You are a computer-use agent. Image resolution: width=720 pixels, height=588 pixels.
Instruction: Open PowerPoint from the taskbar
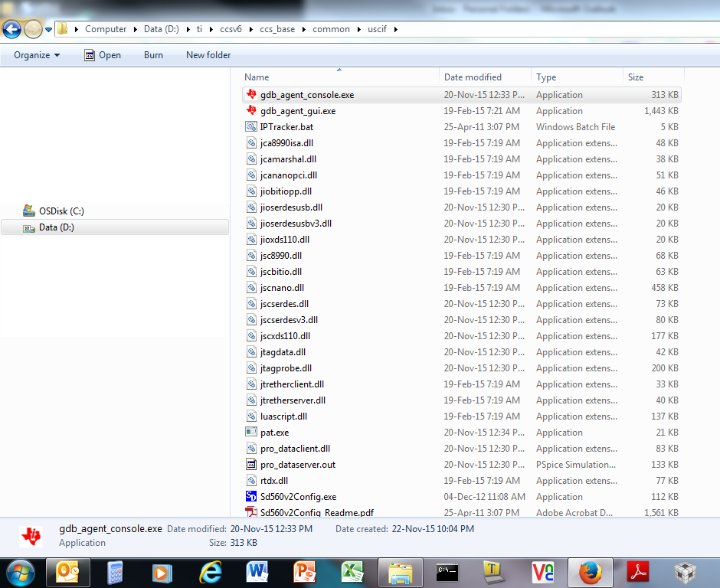[304, 573]
